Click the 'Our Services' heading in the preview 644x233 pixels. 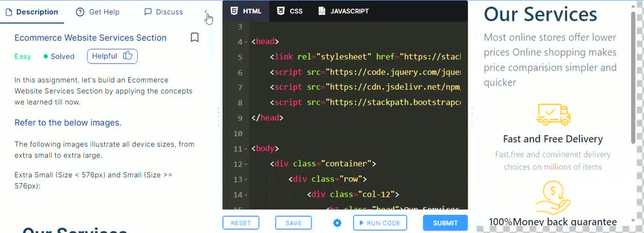pos(540,14)
